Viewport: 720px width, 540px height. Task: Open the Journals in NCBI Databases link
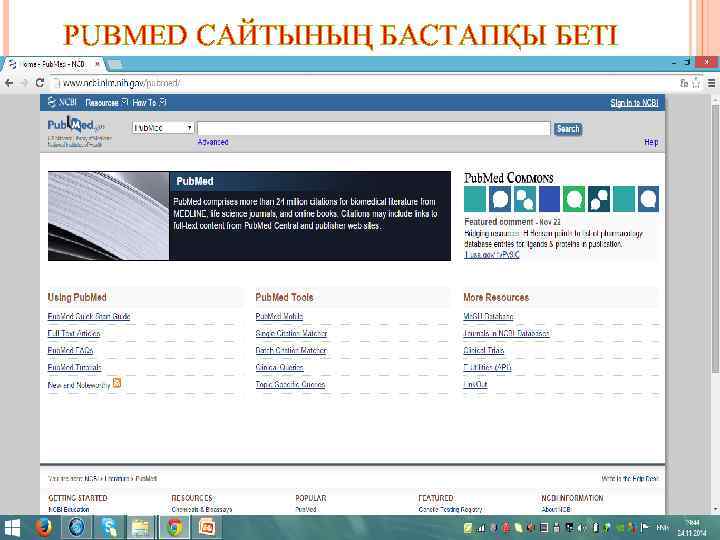click(x=506, y=333)
